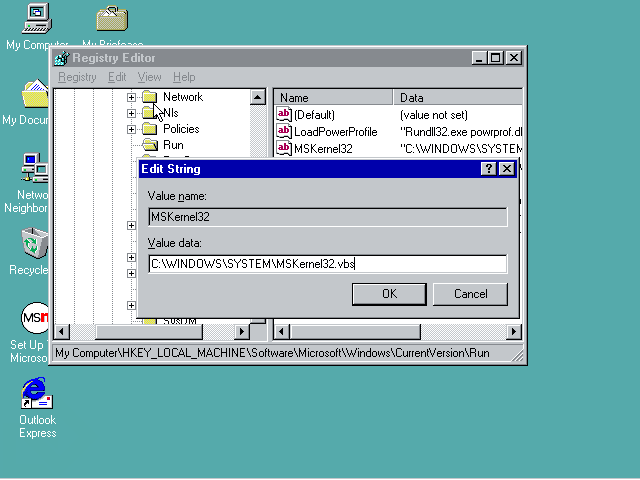Select the Nls folder icon
Screen dimensions: 640x480
(150, 113)
